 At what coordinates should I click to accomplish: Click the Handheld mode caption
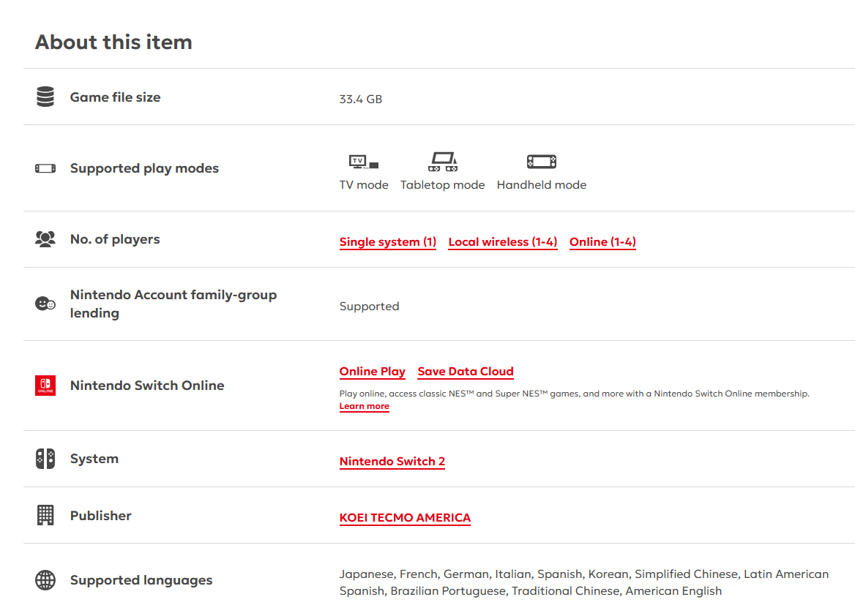(x=542, y=185)
